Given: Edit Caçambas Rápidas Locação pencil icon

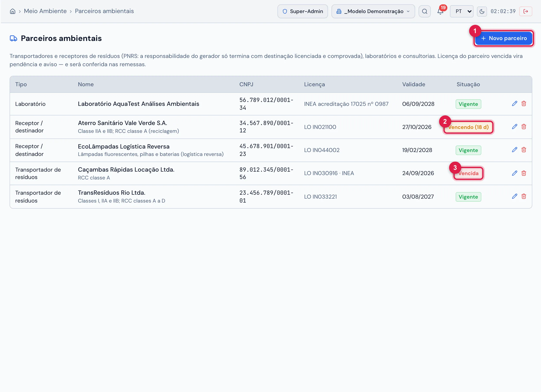Looking at the screenshot, I should 514,173.
